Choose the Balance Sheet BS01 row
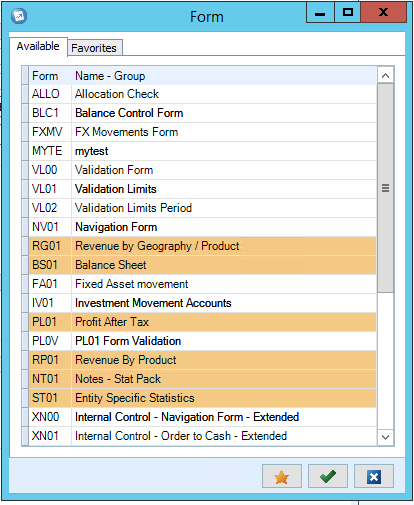 (202, 265)
